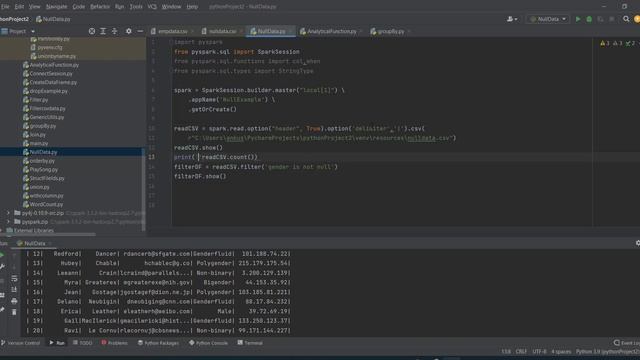
Task: Open the View menu
Action: (34, 7)
